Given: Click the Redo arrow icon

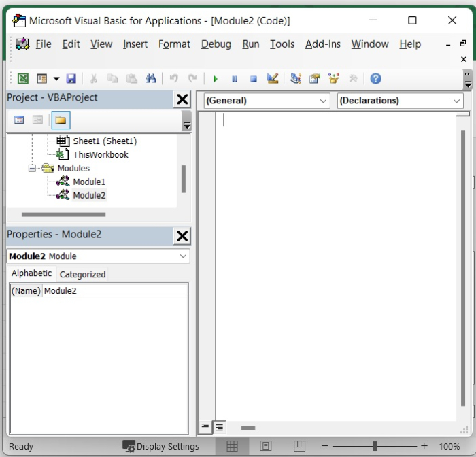Looking at the screenshot, I should click(192, 79).
